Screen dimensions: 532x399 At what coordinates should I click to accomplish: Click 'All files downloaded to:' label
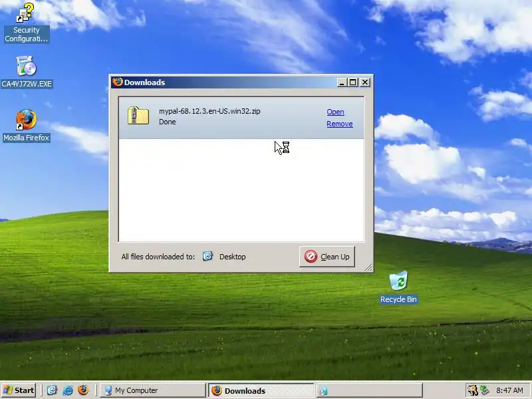(x=158, y=257)
